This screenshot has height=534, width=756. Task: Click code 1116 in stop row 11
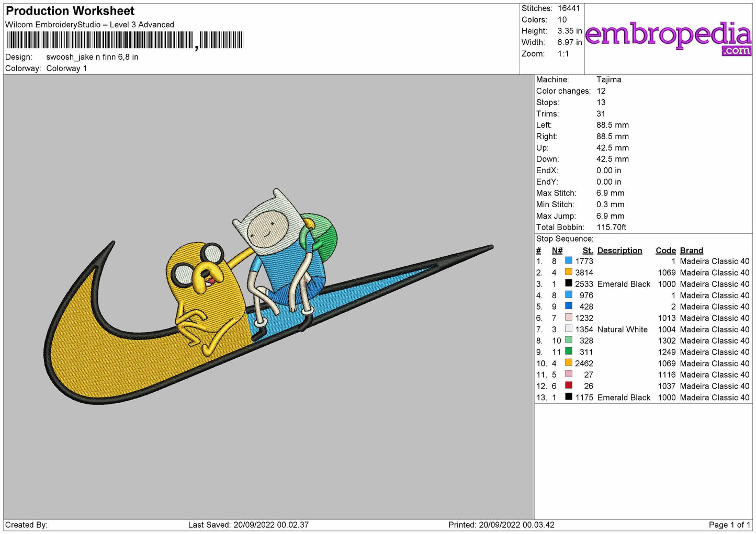(x=667, y=374)
